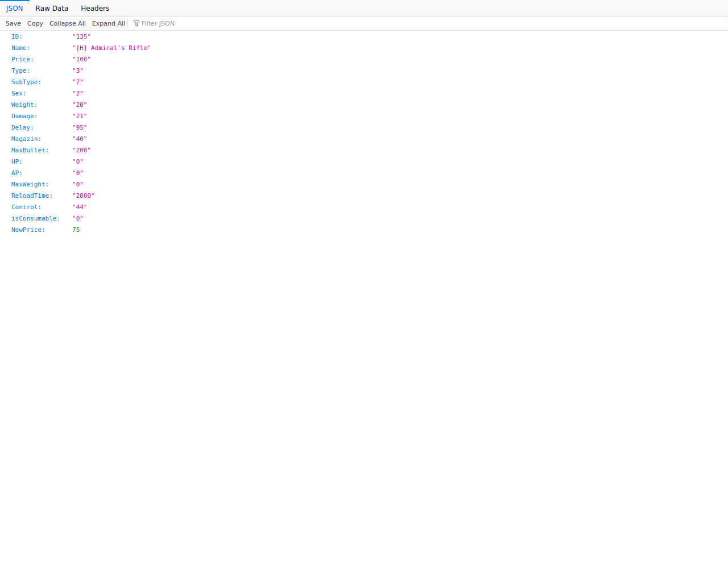Select the MaxBullet key label
The width and height of the screenshot is (728, 582).
[30, 150]
